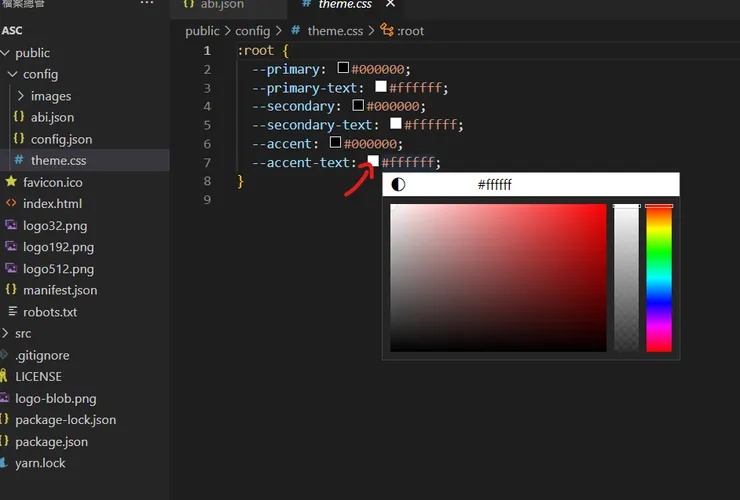Image resolution: width=740 pixels, height=500 pixels.
Task: Click the --accent black color swatch
Action: [x=336, y=142]
